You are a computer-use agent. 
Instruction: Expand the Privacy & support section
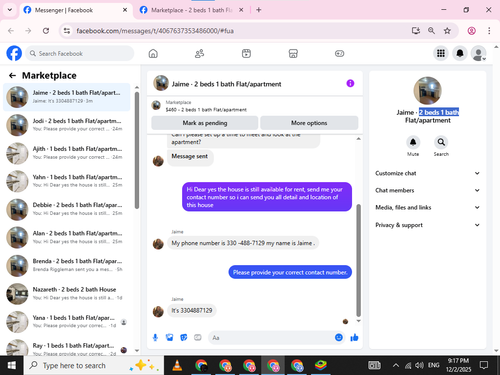(x=428, y=225)
